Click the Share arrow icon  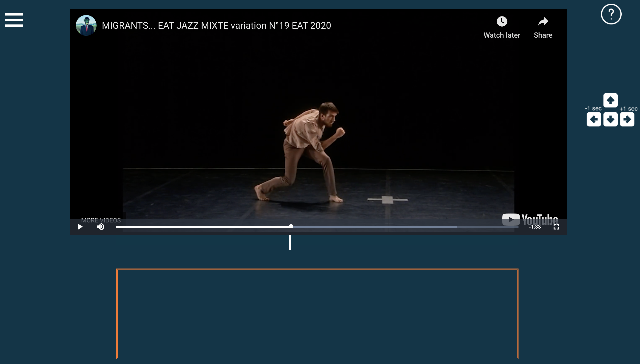(543, 21)
